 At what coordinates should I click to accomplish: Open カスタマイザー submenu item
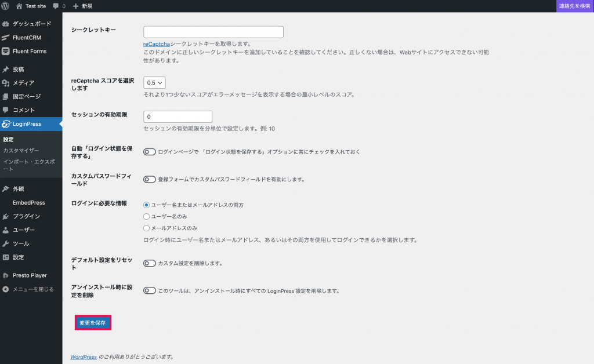[x=21, y=150]
